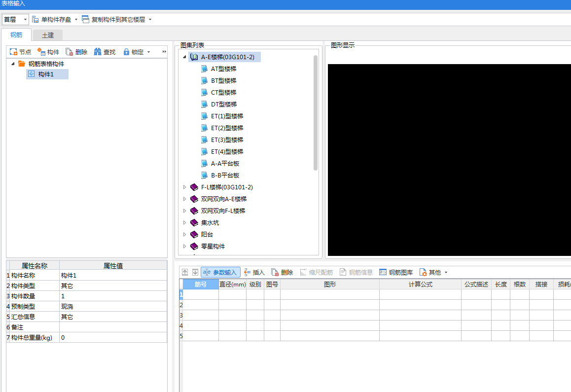Image resolution: width=571 pixels, height=392 pixels.
Task: Open the 锁定 dropdown arrow
Action: [x=148, y=52]
